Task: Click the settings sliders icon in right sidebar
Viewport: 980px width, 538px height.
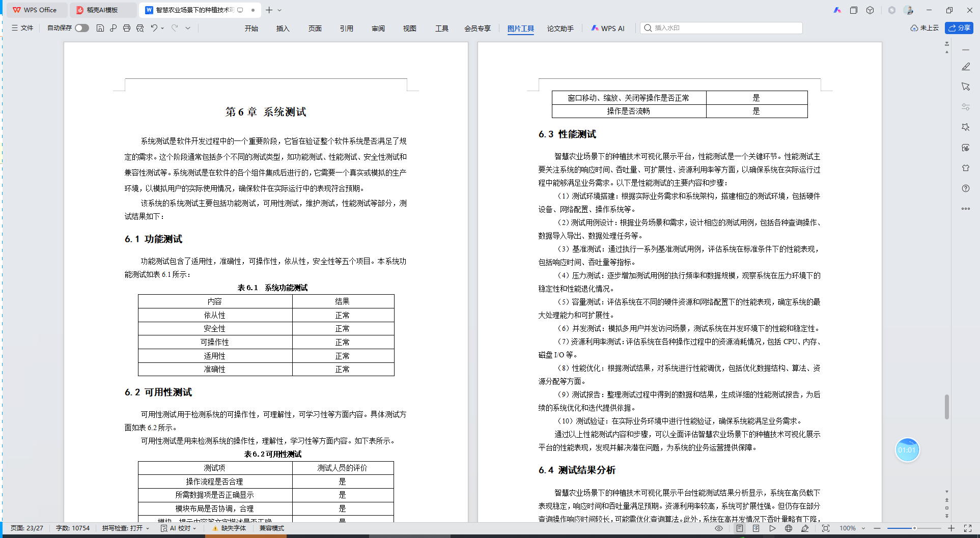Action: click(x=966, y=107)
